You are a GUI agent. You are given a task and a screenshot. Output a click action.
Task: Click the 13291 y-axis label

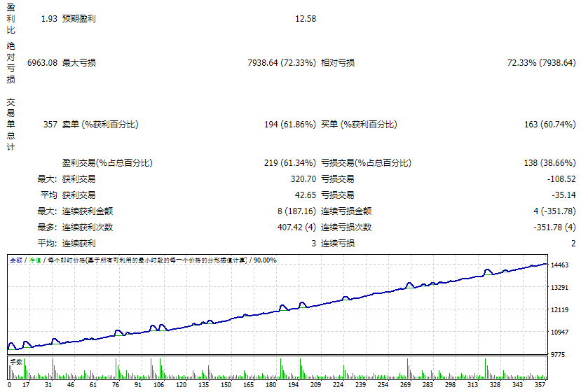(559, 288)
